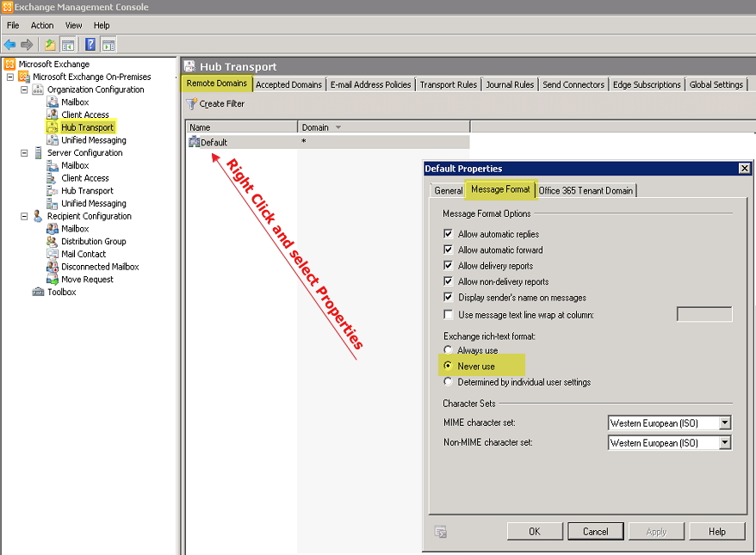Collapse the Organization Configuration node
The height and width of the screenshot is (555, 756).
24,89
